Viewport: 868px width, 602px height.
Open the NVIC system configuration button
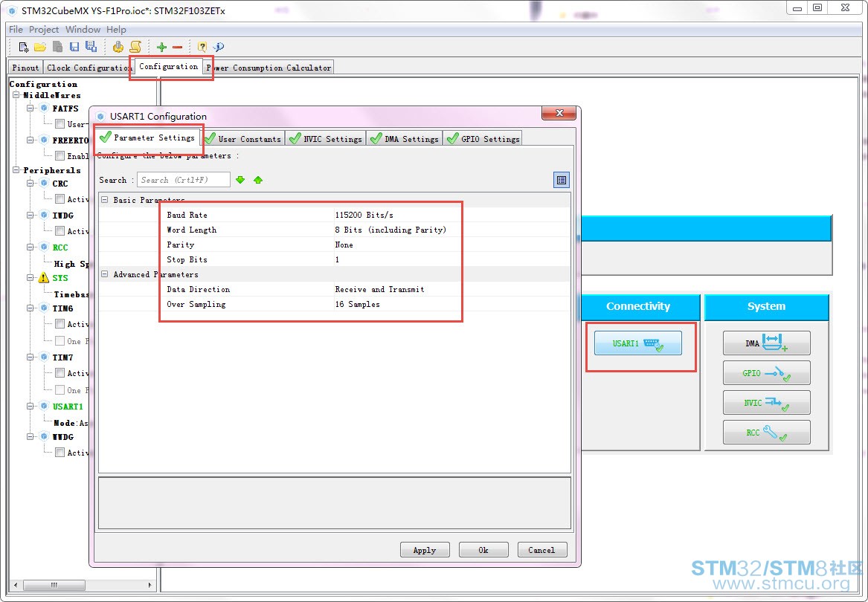click(x=766, y=403)
